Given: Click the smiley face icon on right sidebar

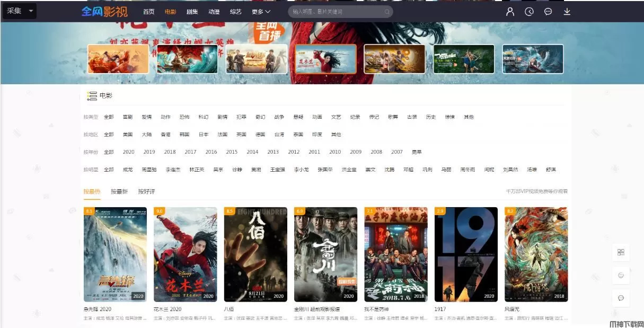Looking at the screenshot, I should [x=621, y=275].
